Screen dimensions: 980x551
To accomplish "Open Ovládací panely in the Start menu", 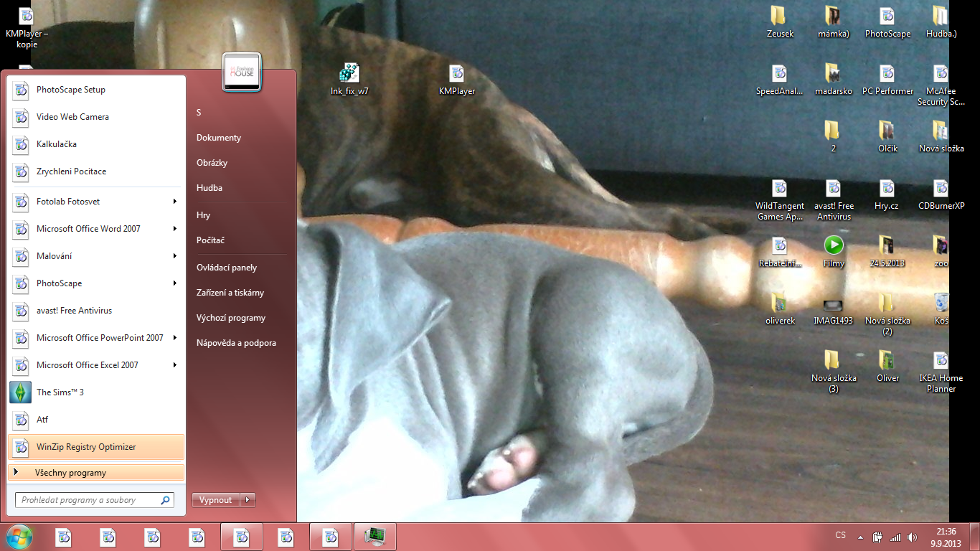I will pos(227,268).
